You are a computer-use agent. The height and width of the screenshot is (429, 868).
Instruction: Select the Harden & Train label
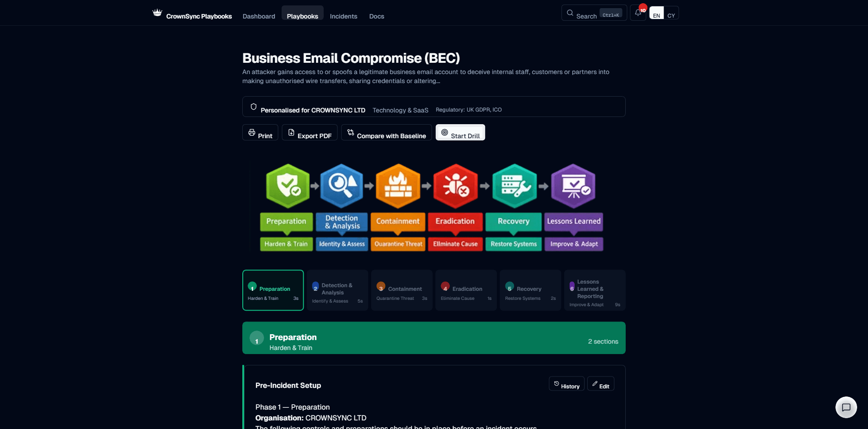[x=286, y=244]
